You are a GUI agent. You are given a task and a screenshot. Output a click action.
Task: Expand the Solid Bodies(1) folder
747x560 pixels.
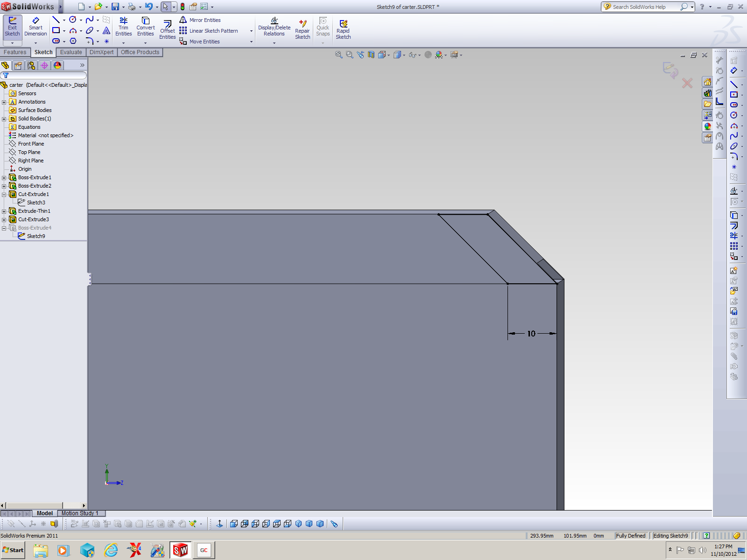4,119
